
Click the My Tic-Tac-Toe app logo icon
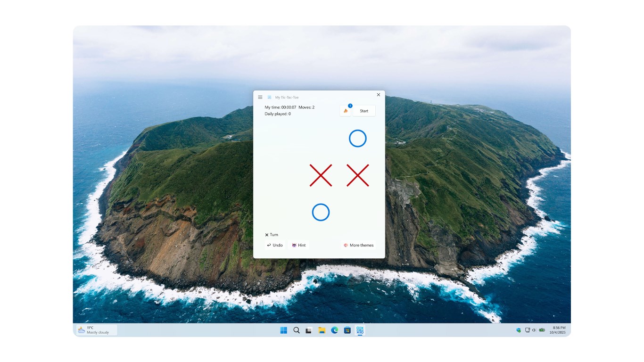(x=270, y=97)
